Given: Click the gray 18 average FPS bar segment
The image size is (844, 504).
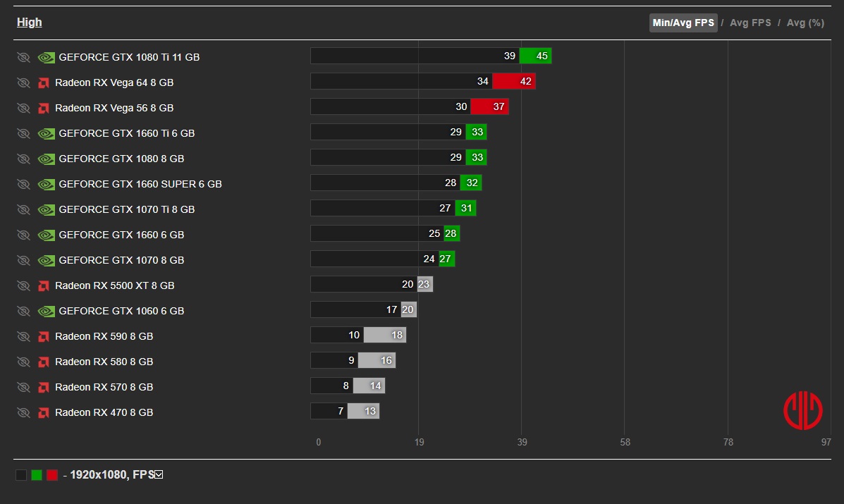Looking at the screenshot, I should tap(385, 335).
